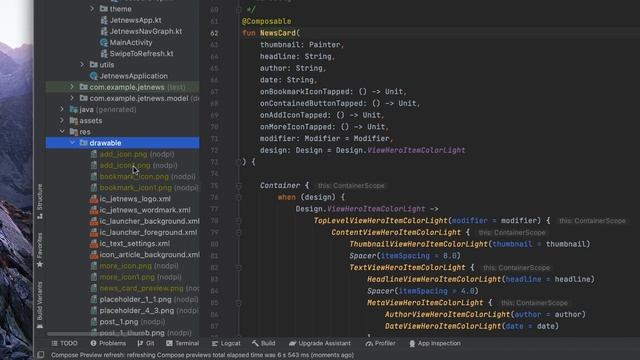Open MainActivity class
The image size is (640, 360).
tap(131, 42)
